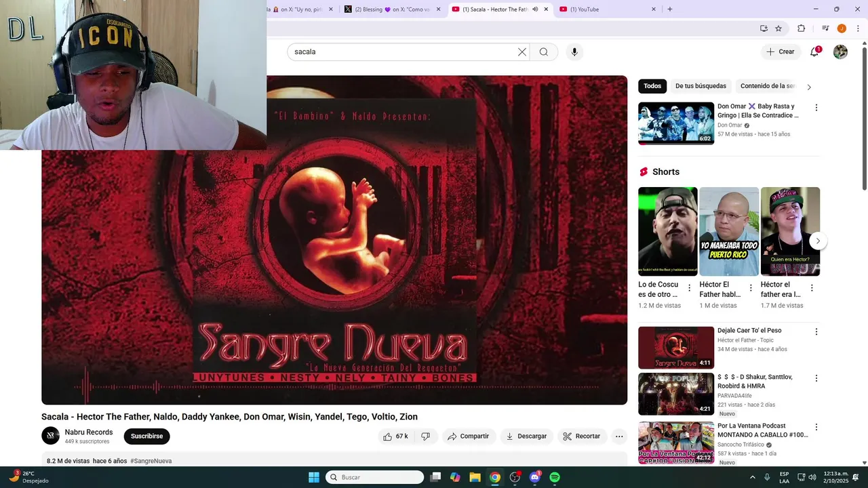Open the Windows Start menu
Screen dimensions: 868x488
[x=314, y=477]
